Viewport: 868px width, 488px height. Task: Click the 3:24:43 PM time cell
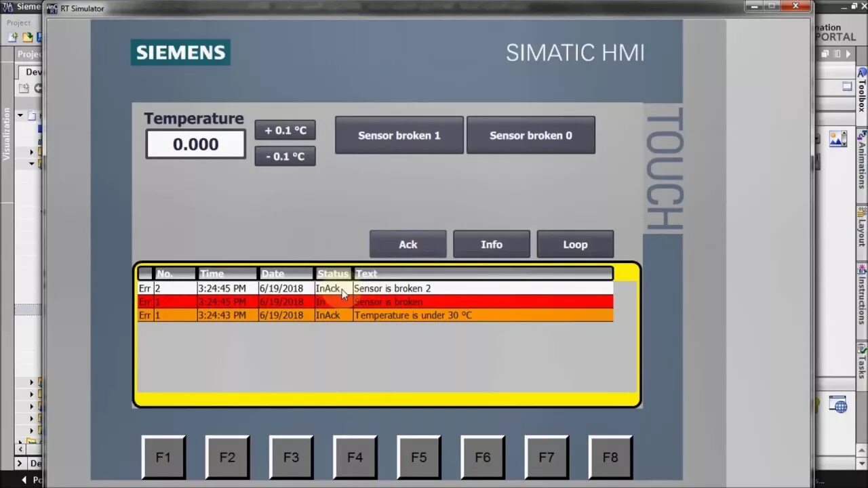coord(227,315)
